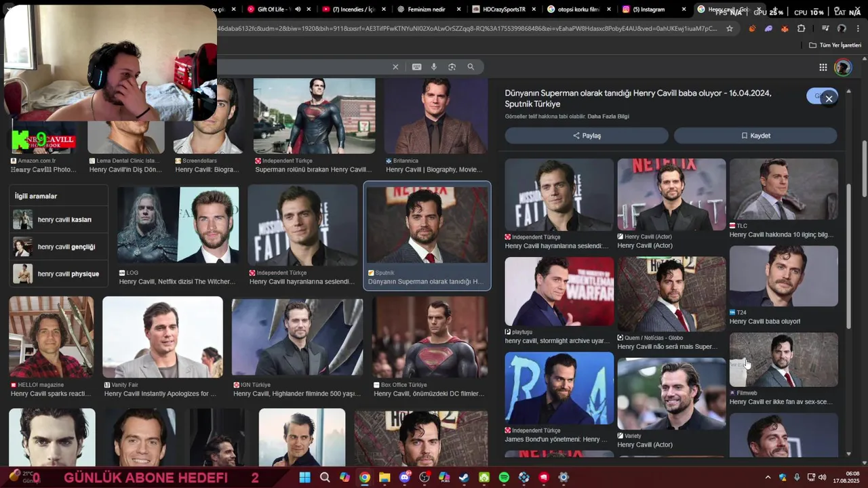This screenshot has width=868, height=488.
Task: Click the Kaydet save button
Action: click(755, 136)
